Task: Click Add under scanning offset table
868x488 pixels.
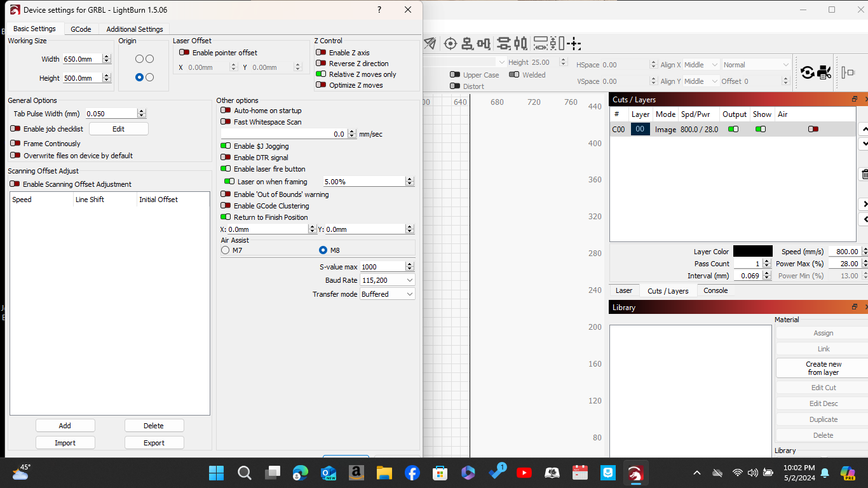Action: [x=65, y=426]
